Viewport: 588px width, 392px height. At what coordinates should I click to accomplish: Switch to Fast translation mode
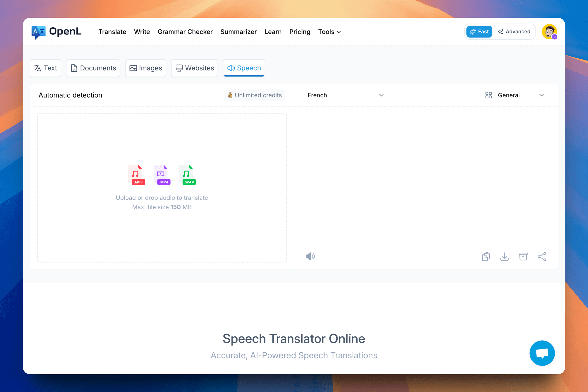[479, 32]
